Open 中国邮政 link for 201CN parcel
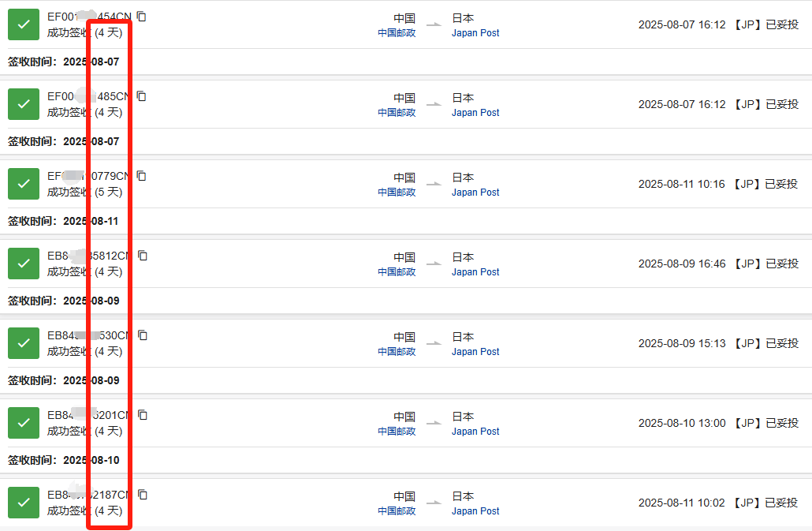 (397, 431)
